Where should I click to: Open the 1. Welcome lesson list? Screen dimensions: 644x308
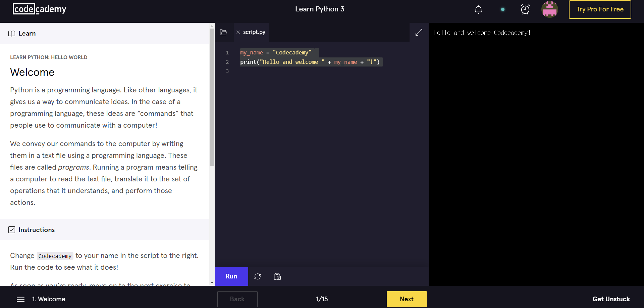(x=49, y=299)
